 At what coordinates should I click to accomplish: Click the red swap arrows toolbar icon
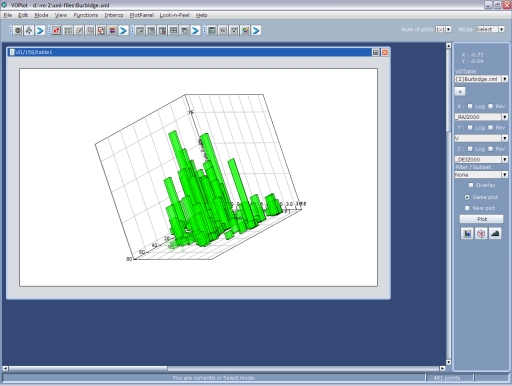pyautogui.click(x=101, y=31)
